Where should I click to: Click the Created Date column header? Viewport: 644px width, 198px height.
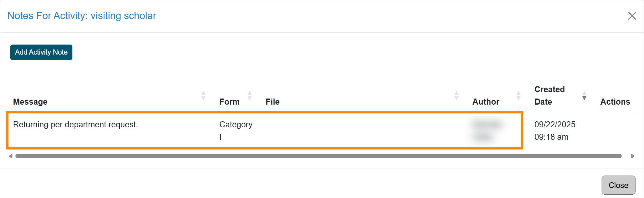[x=549, y=96]
